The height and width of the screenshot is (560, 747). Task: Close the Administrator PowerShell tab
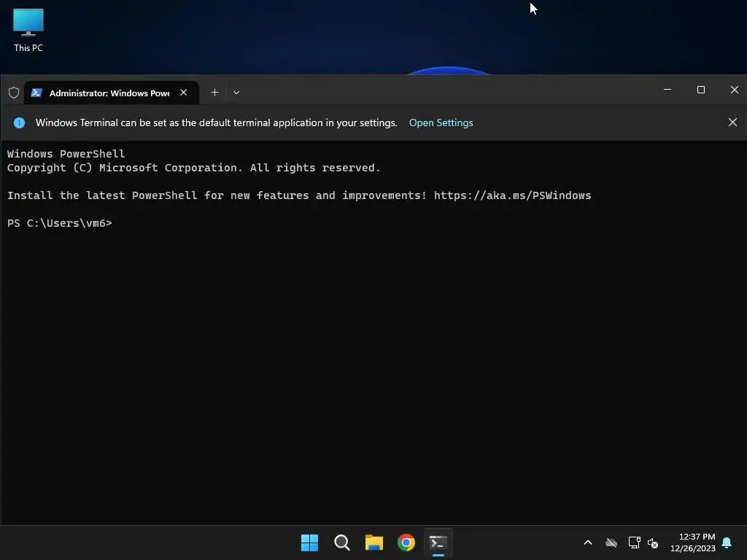tap(183, 93)
